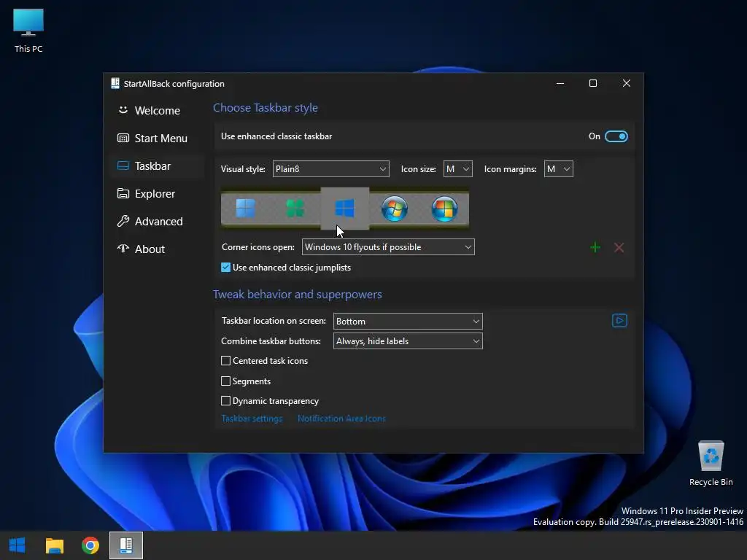The height and width of the screenshot is (560, 747).
Task: Click the green plus add orb icon
Action: [x=595, y=247]
